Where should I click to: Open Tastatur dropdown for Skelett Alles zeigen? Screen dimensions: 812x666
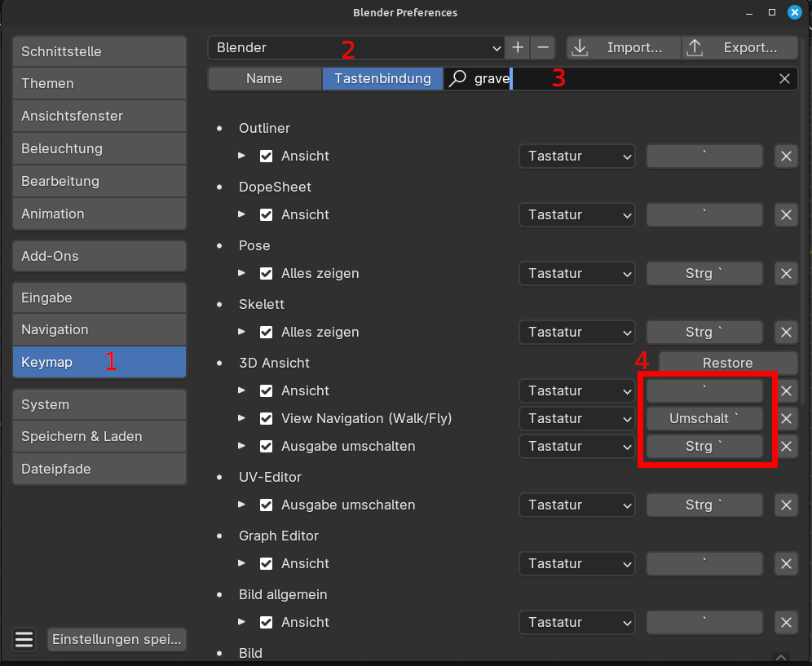[577, 333]
